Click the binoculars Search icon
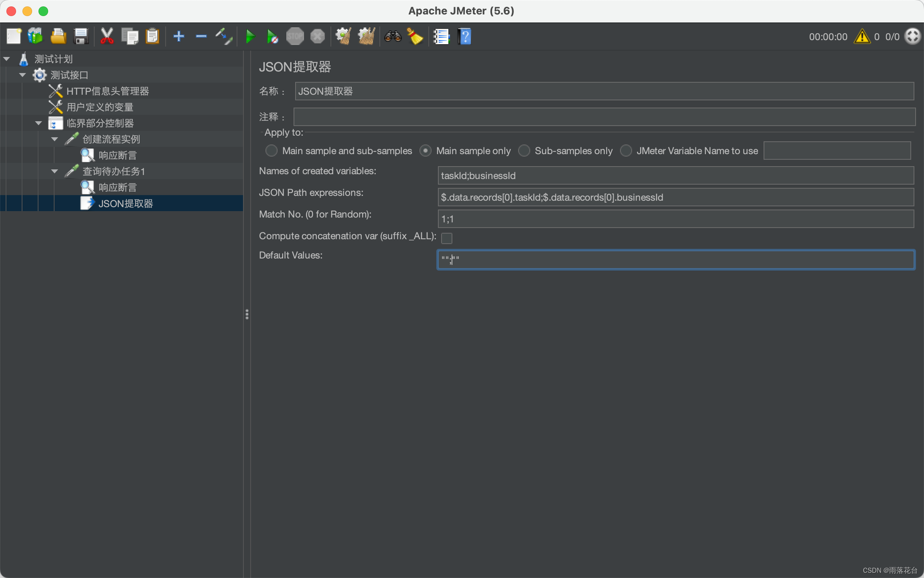924x578 pixels. [393, 37]
